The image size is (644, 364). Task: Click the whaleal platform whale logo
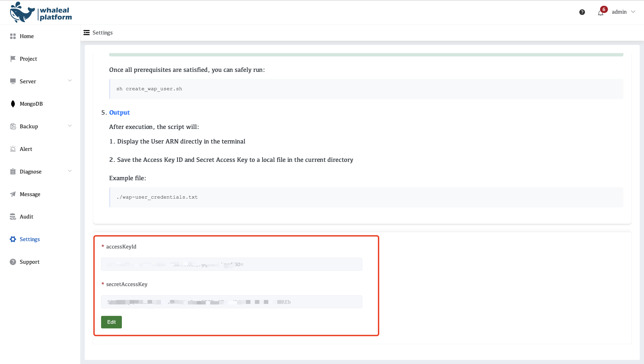22,13
